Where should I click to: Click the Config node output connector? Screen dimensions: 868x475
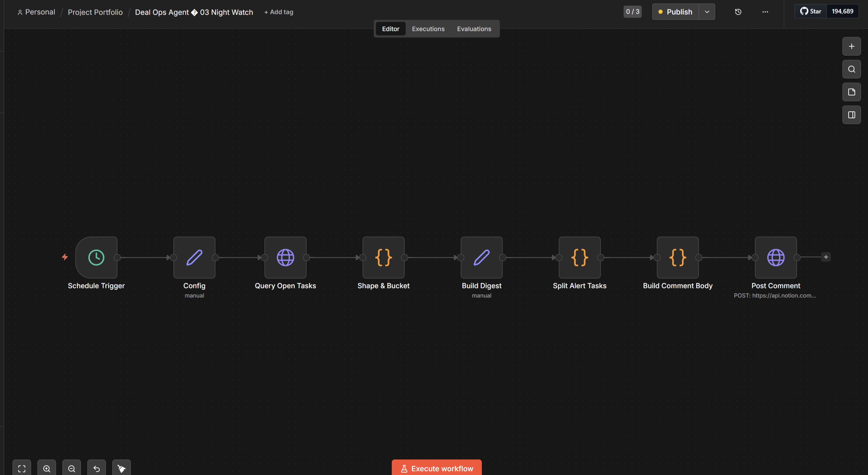pos(215,257)
